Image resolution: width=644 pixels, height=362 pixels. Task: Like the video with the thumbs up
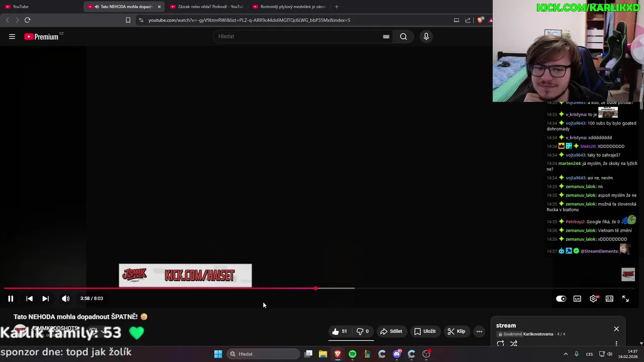340,331
